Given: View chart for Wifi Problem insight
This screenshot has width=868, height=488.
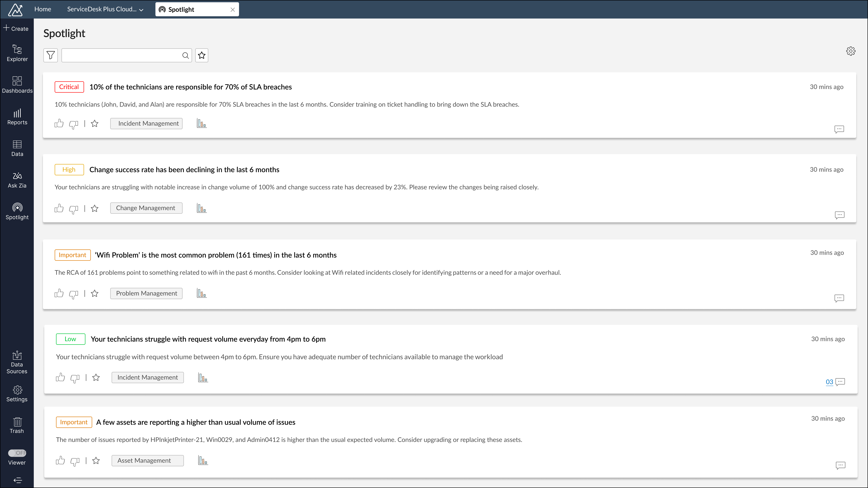Looking at the screenshot, I should (x=202, y=293).
